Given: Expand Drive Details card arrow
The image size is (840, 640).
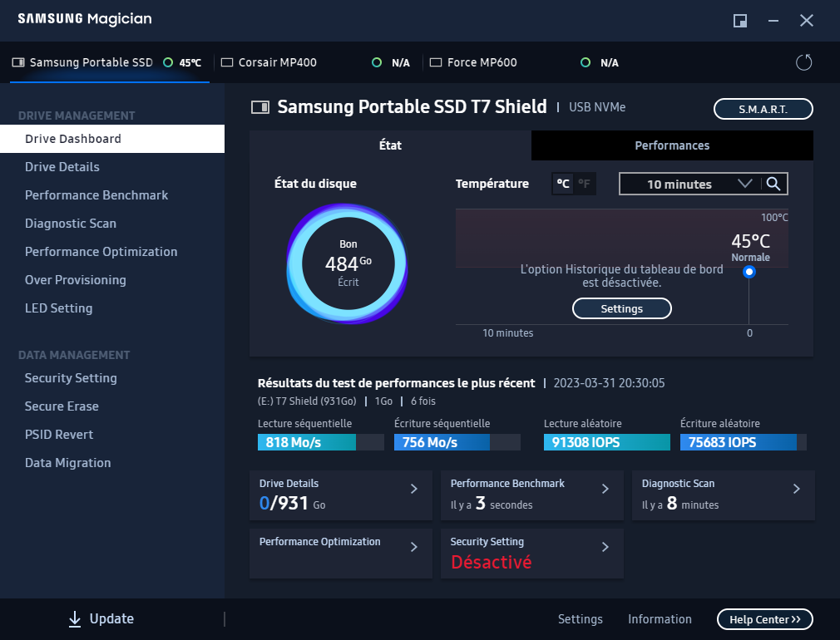Looking at the screenshot, I should [413, 489].
